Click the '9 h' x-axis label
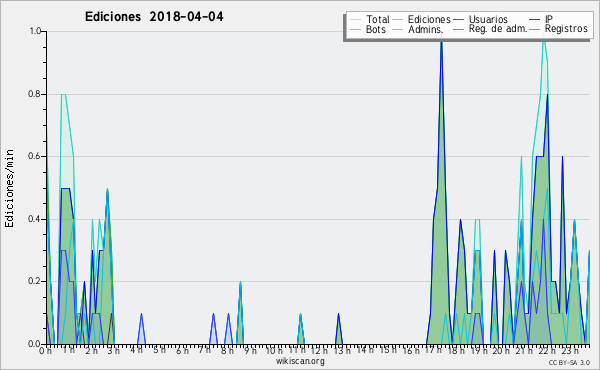The width and height of the screenshot is (600, 370). coord(250,350)
